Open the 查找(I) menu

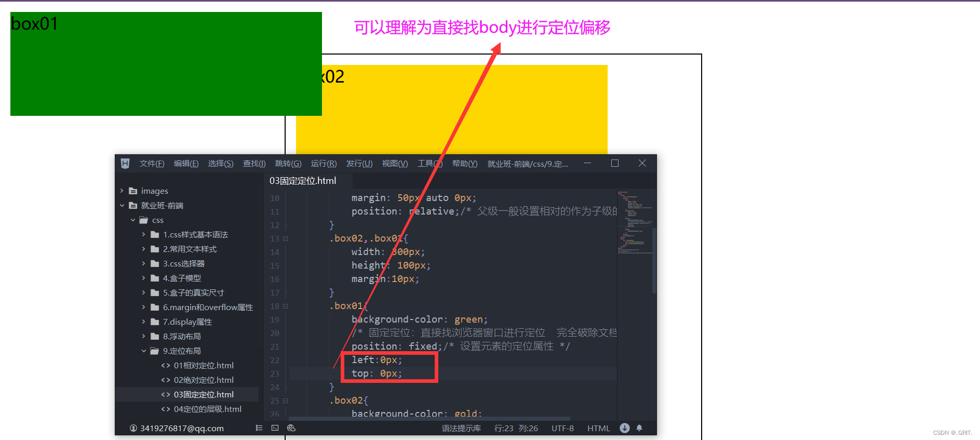(x=254, y=164)
